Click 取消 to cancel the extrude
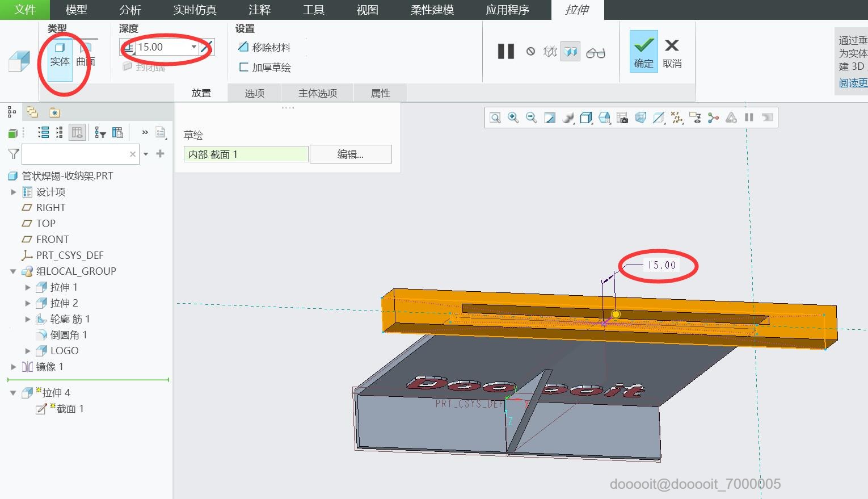868x499 pixels. (x=672, y=53)
